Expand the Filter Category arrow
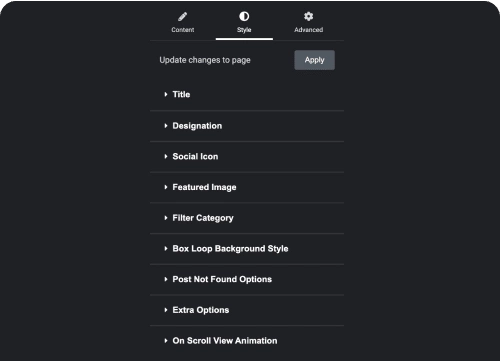This screenshot has height=361, width=500. pyautogui.click(x=166, y=218)
